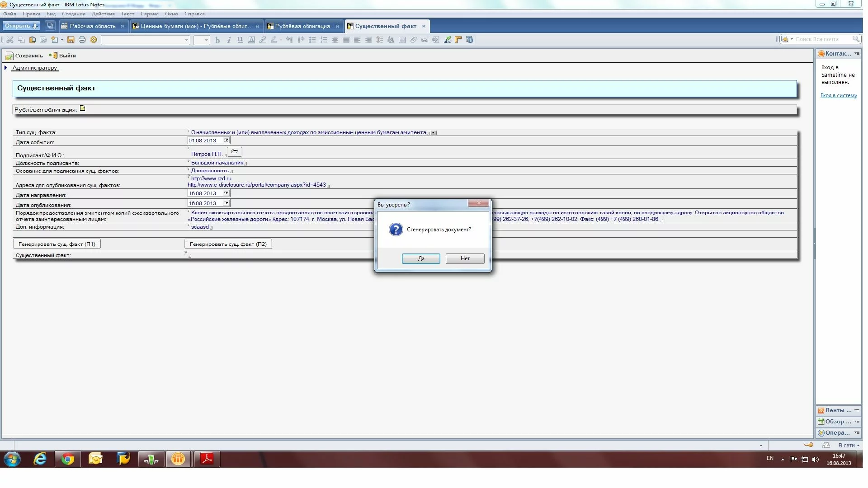Viewport: 868px width, 488px height.
Task: Open the font name dropdown
Action: pos(186,40)
